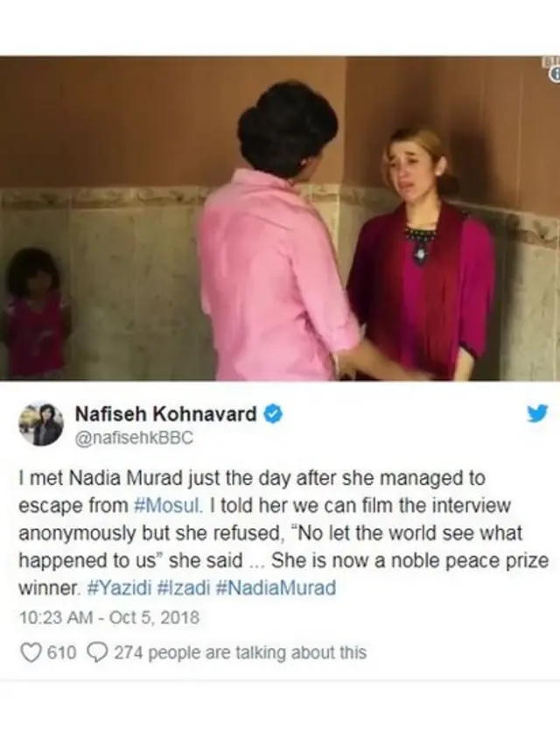
Task: Click the Nafiseh Kohnavard display name
Action: coord(166,414)
